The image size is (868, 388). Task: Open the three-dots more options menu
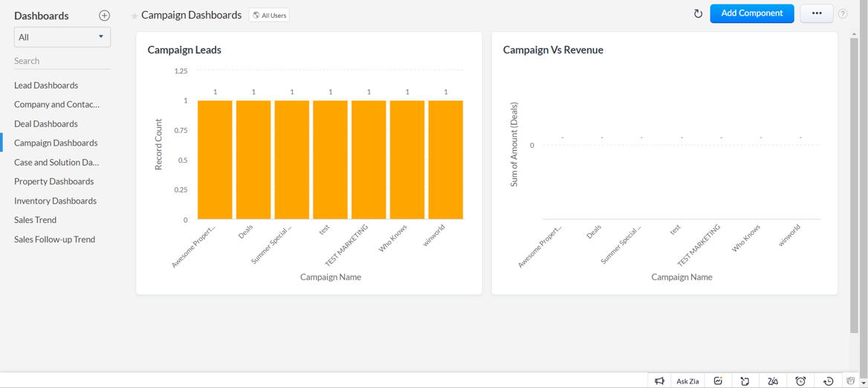(817, 13)
